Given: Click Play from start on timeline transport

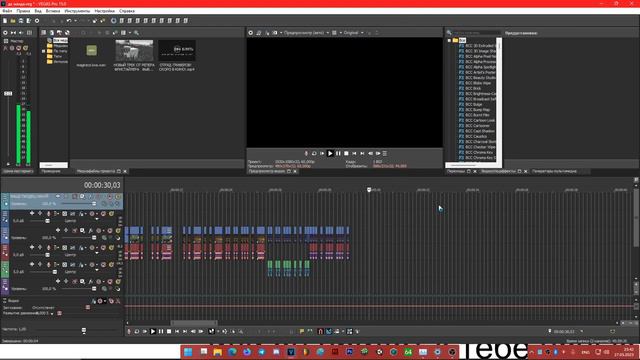Looking at the screenshot, I should 145,331.
